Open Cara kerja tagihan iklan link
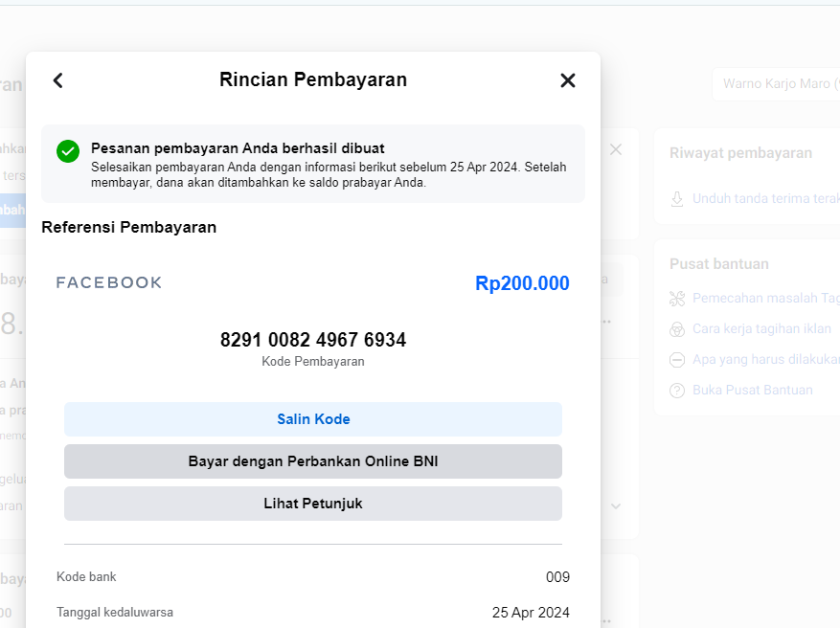 [761, 328]
